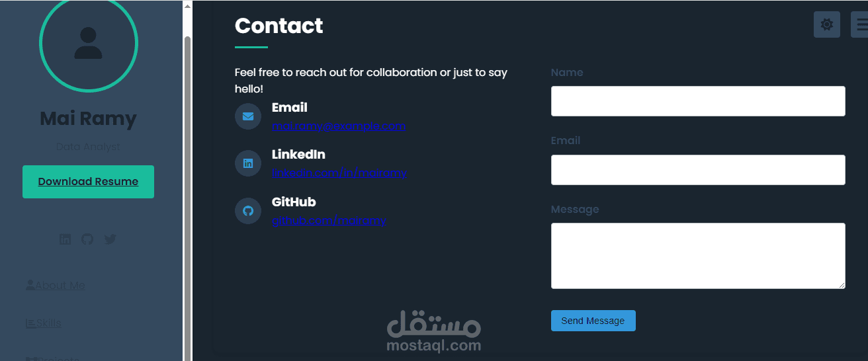Click the LinkedIn circle icon in Contact

pyautogui.click(x=248, y=163)
